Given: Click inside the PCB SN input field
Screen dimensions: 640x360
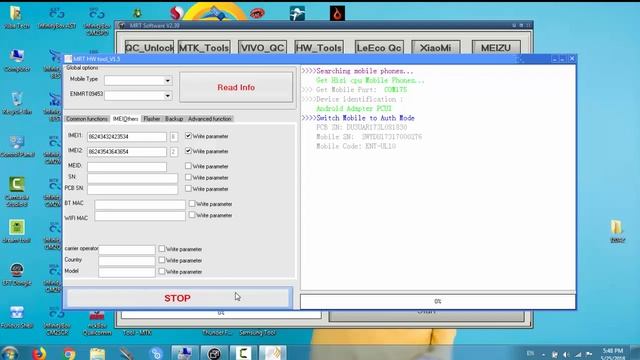Looking at the screenshot, I should (x=132, y=189).
